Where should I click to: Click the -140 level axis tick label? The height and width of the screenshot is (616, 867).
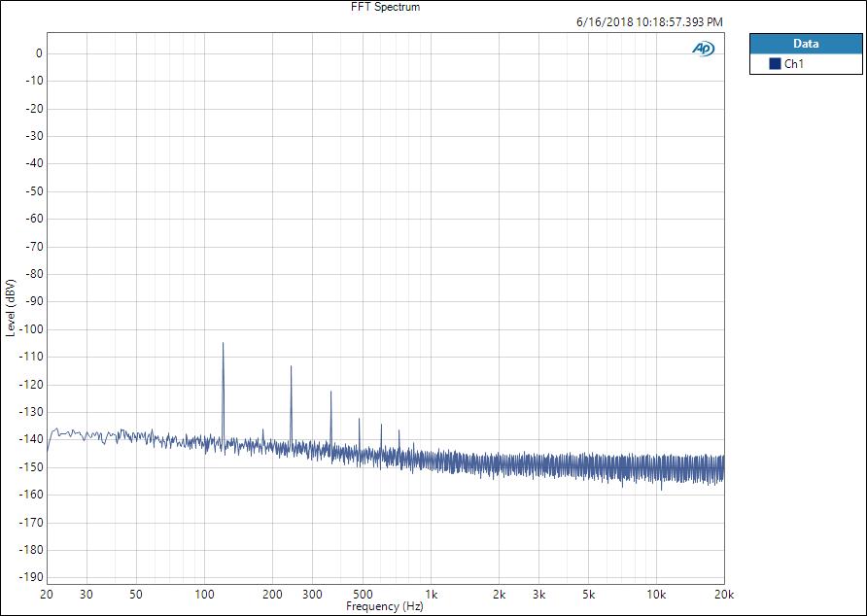(30, 439)
